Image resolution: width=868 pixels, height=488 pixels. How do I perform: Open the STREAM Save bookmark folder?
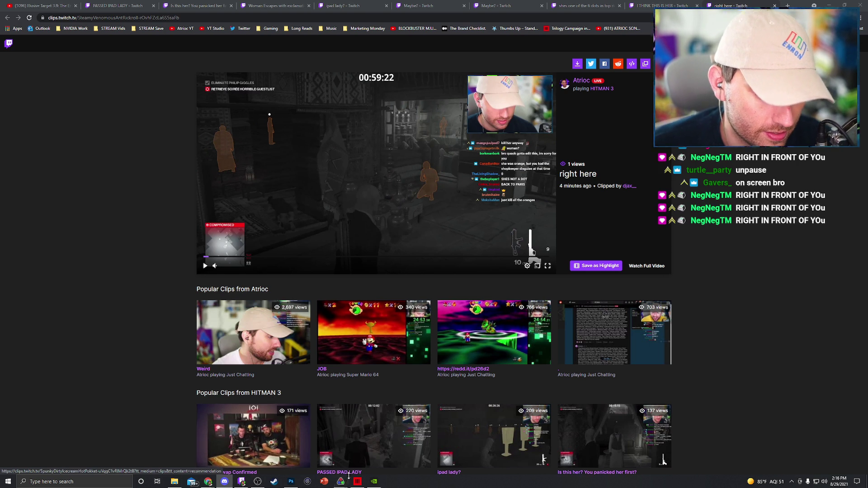coord(147,28)
